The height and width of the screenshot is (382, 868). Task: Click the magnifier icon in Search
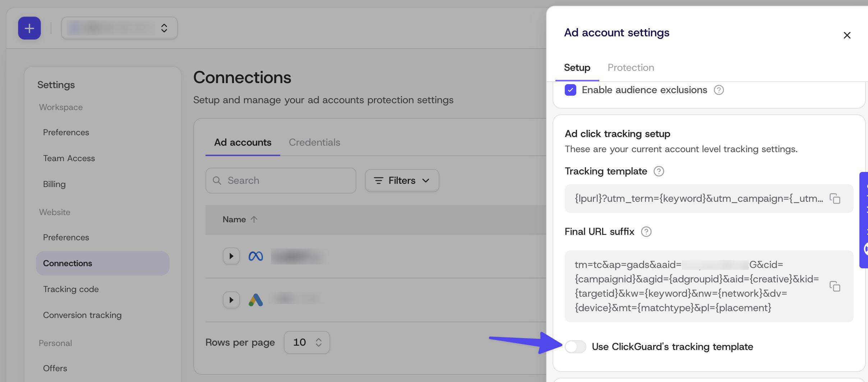217,181
